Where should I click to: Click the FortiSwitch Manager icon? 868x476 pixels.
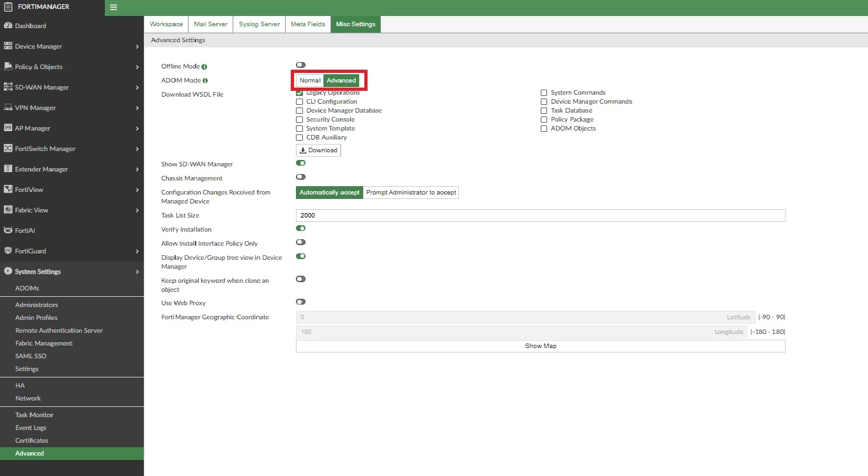[x=8, y=148]
